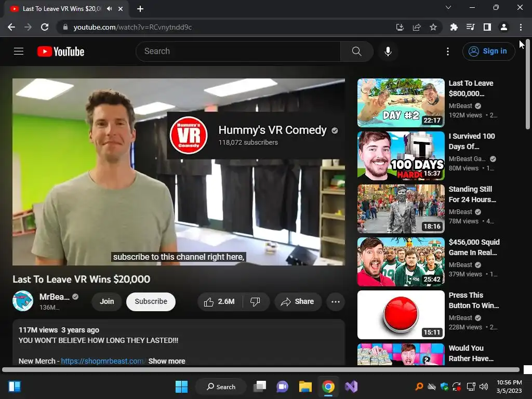Open Chrome from the taskbar
532x399 pixels.
pos(328,387)
